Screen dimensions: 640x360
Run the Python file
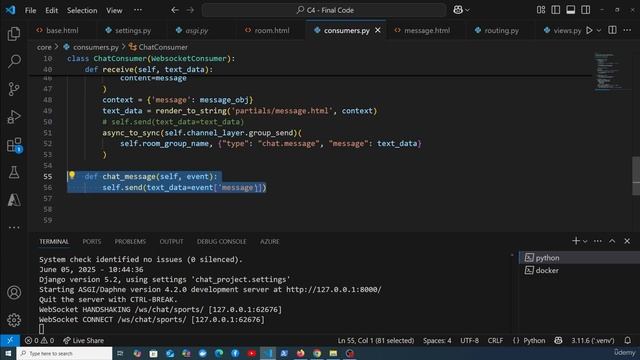tap(589, 30)
